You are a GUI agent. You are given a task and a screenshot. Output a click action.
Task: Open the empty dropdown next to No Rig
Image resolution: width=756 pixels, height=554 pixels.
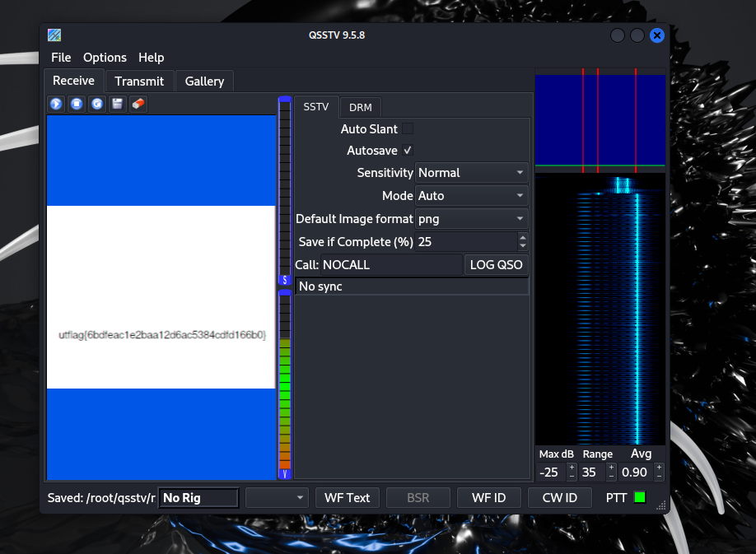(x=277, y=498)
